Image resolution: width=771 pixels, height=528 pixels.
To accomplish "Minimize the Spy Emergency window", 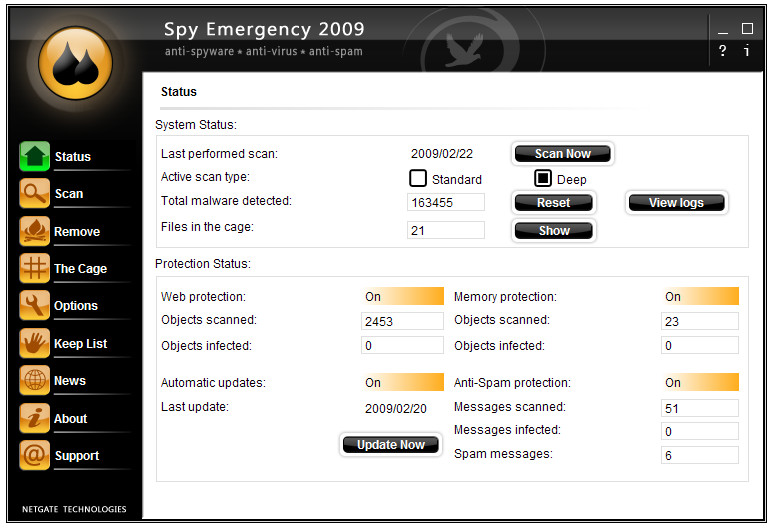I will pyautogui.click(x=722, y=31).
